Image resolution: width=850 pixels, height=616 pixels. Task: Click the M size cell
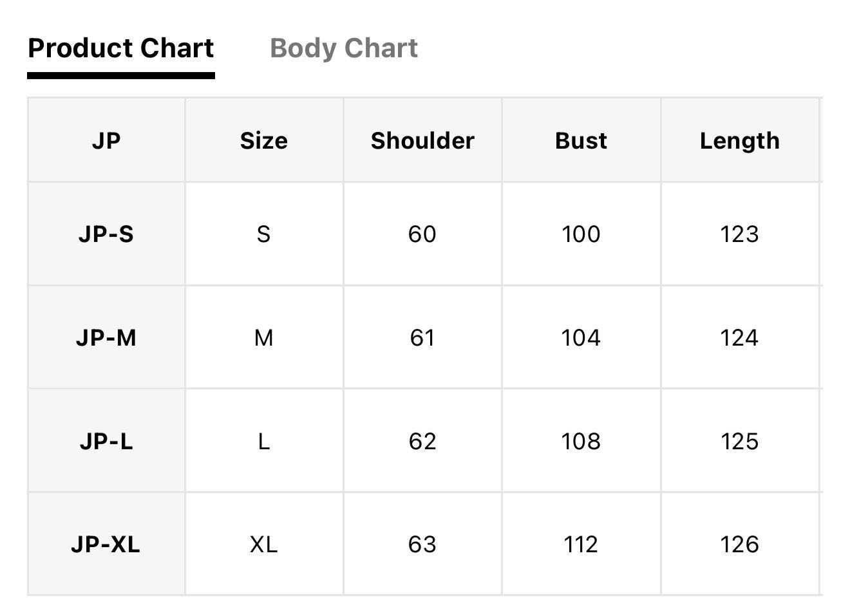tap(264, 337)
